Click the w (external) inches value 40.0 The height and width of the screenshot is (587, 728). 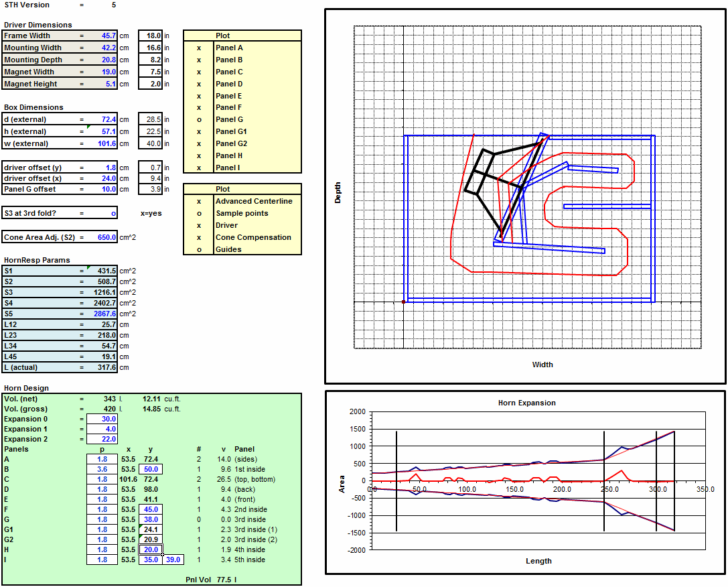(x=151, y=143)
